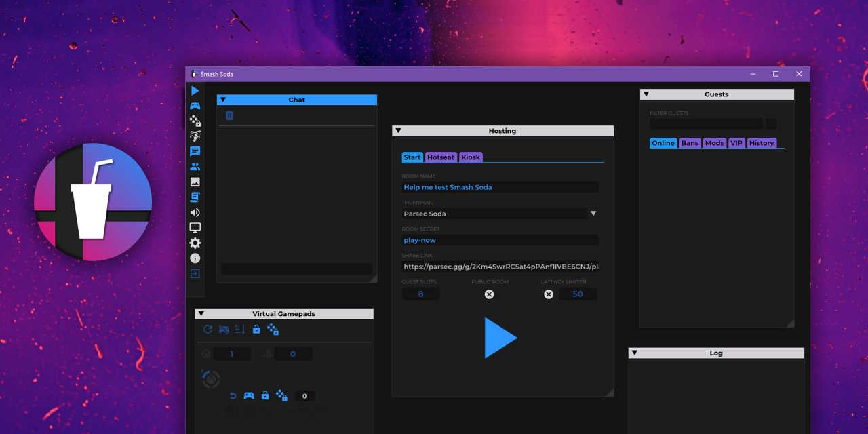Click the Filter Guests input field

(706, 124)
